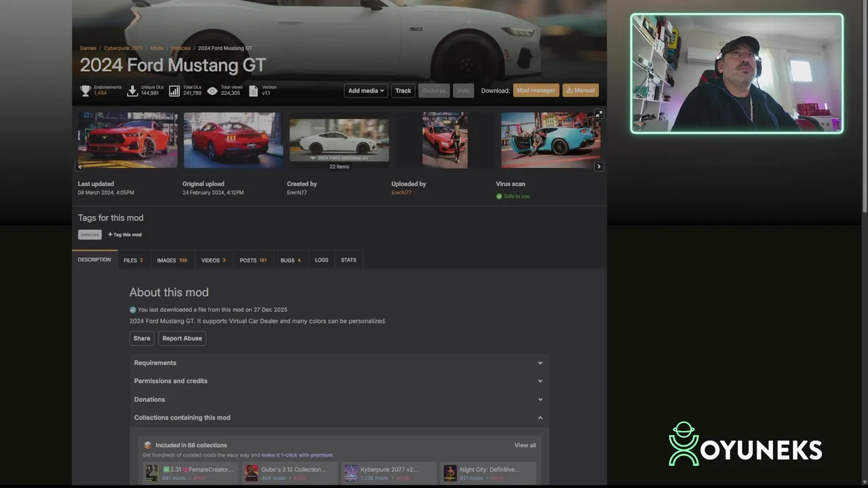Click the Version file icon
Image resolution: width=868 pixels, height=488 pixels.
click(254, 90)
